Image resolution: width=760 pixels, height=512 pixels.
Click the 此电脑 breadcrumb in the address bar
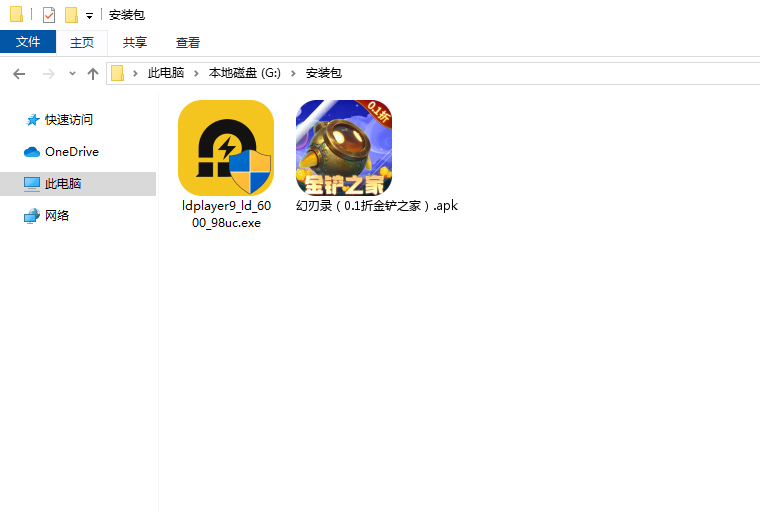pos(166,73)
